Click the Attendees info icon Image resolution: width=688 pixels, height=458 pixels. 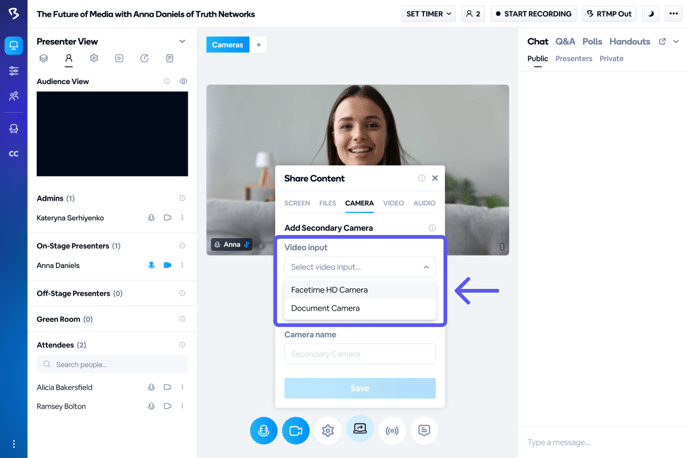pyautogui.click(x=182, y=345)
